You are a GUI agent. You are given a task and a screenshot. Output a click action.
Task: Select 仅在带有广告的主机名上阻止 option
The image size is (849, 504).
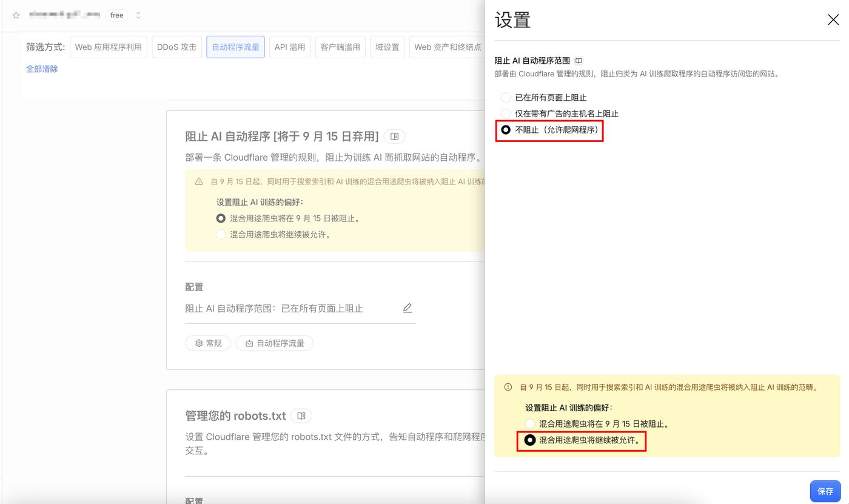506,113
